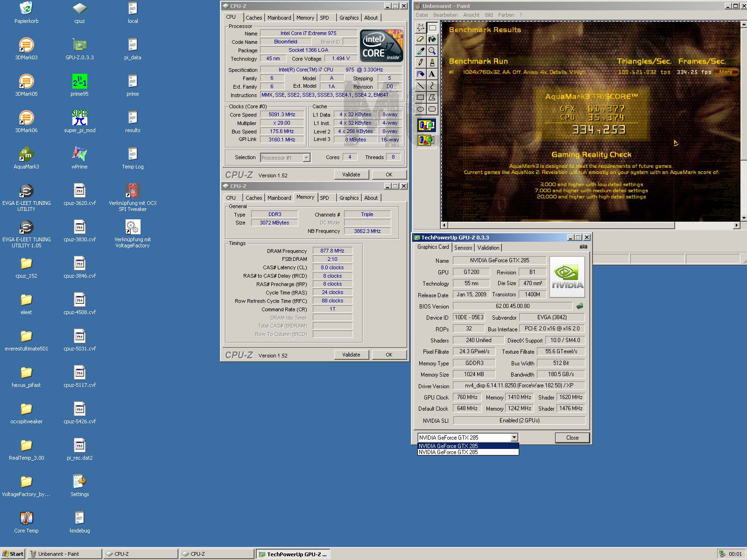Open Graphics tab in the CPU-Z window showing processor info
The width and height of the screenshot is (747, 560).
349,18
